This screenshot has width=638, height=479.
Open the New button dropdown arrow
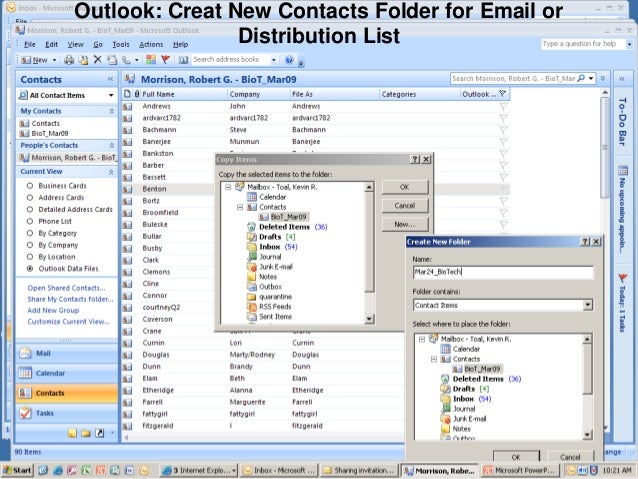pyautogui.click(x=54, y=60)
